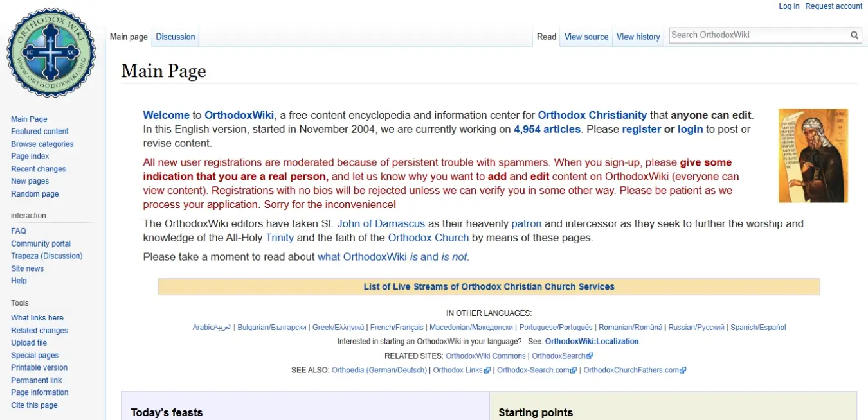Image resolution: width=868 pixels, height=420 pixels.
Task: Click the bold OrthodoxWiki link in intro
Action: click(x=239, y=116)
